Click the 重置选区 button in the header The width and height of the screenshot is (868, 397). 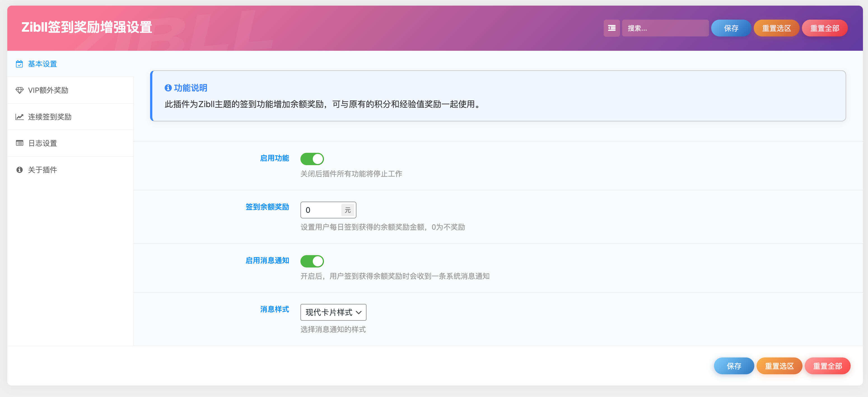click(776, 28)
